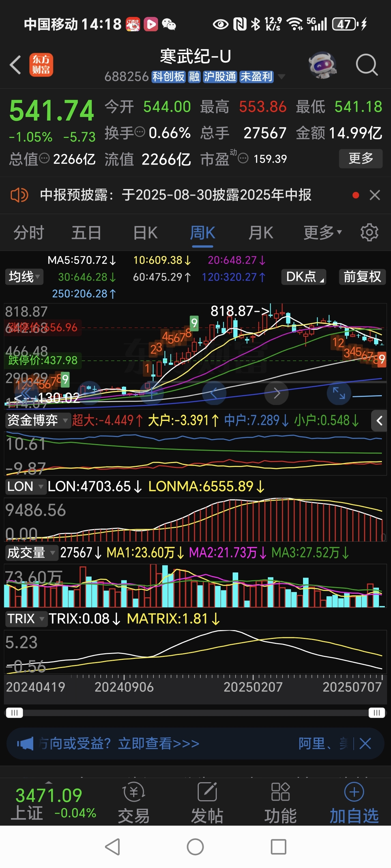The width and height of the screenshot is (391, 868).
Task: Shift chart right arrow button
Action: coord(276,393)
